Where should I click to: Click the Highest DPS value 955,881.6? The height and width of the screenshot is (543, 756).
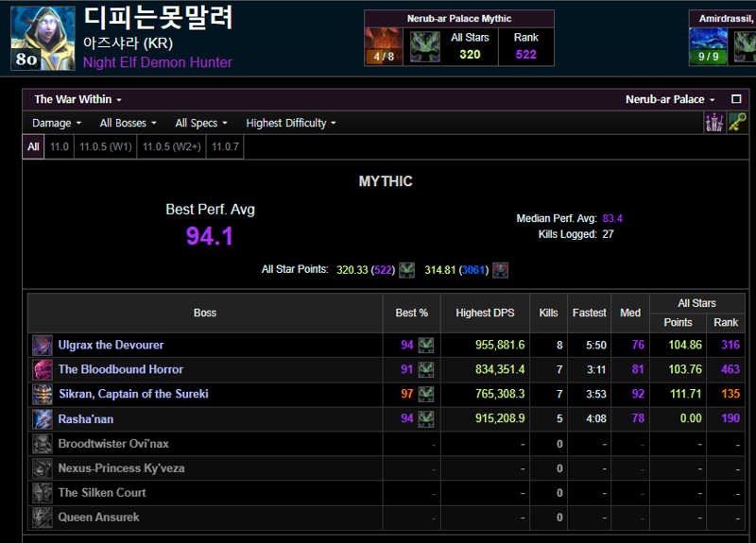tap(500, 345)
